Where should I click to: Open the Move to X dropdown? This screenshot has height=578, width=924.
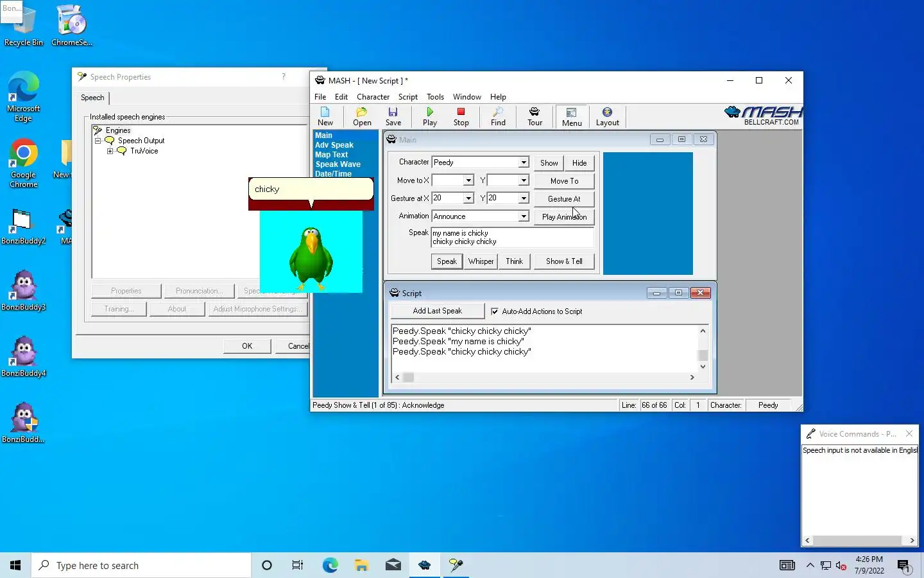468,180
